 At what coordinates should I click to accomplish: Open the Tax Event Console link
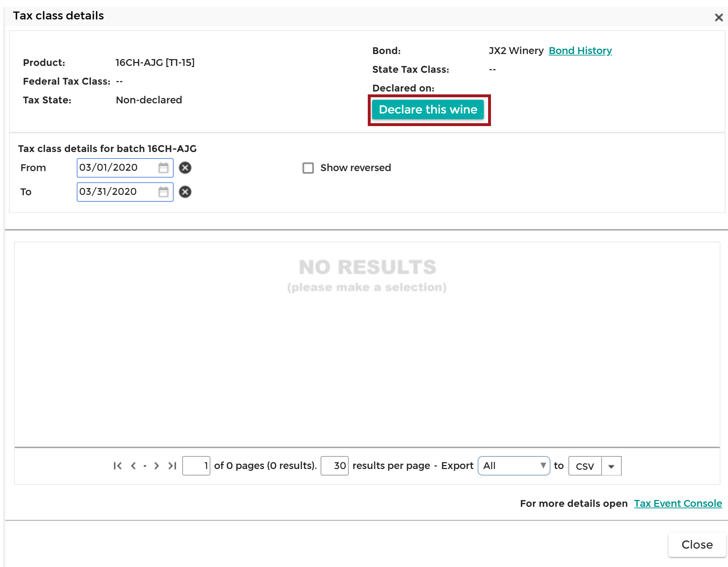click(x=678, y=504)
